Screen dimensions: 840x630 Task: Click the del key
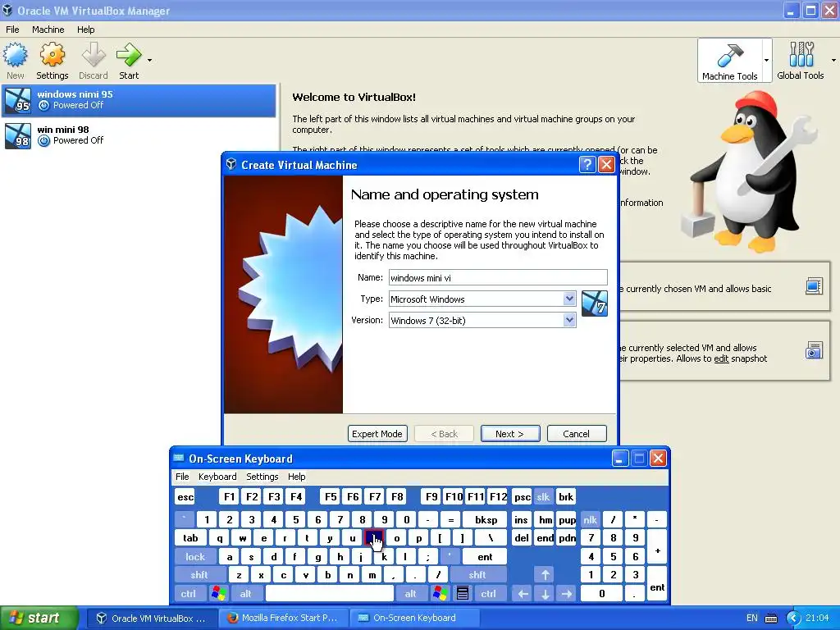click(521, 538)
